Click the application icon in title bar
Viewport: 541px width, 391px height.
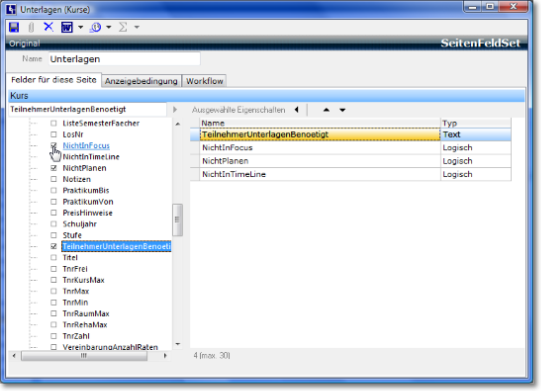click(x=11, y=10)
